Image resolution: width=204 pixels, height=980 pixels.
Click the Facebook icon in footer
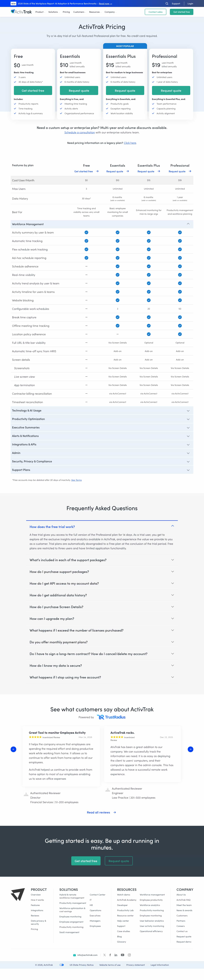pos(110,955)
